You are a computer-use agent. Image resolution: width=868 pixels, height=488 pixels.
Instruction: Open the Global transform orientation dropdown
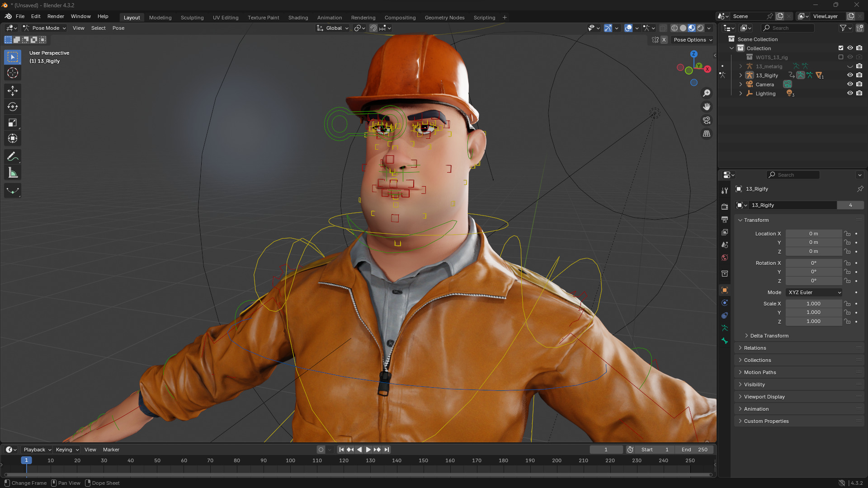pos(333,28)
